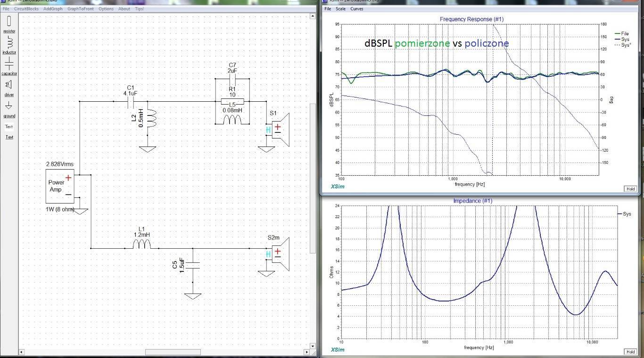Open the File menu in schematic window
Viewport: 644px width, 358px height.
pyautogui.click(x=6, y=9)
